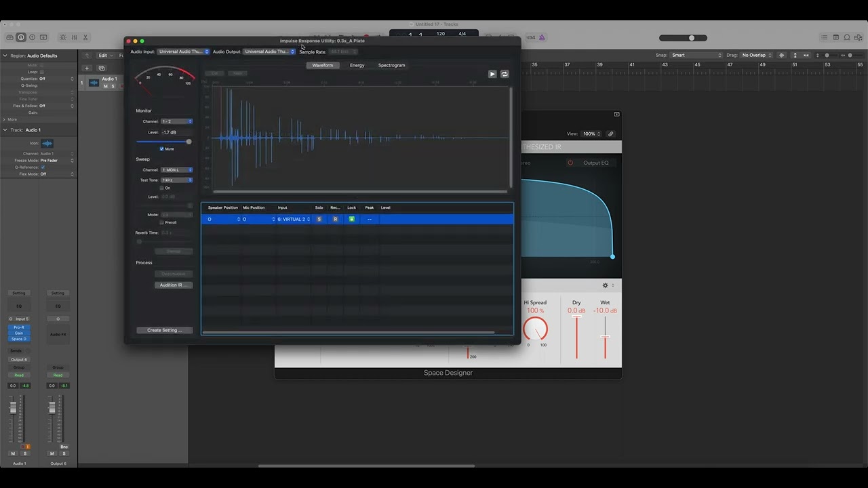This screenshot has width=868, height=488.
Task: Open the Pro-R plugin slot
Action: click(x=19, y=327)
